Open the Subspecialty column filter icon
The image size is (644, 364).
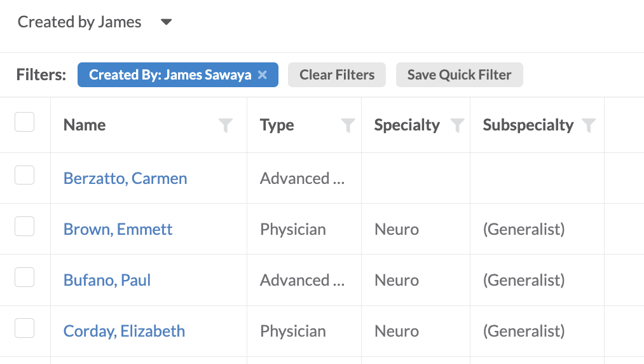coord(589,125)
